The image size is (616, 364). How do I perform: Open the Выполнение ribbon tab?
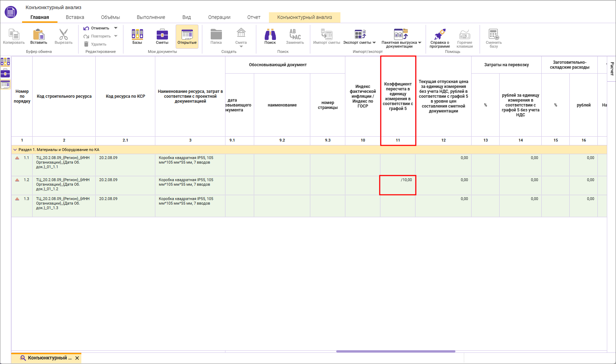[151, 17]
